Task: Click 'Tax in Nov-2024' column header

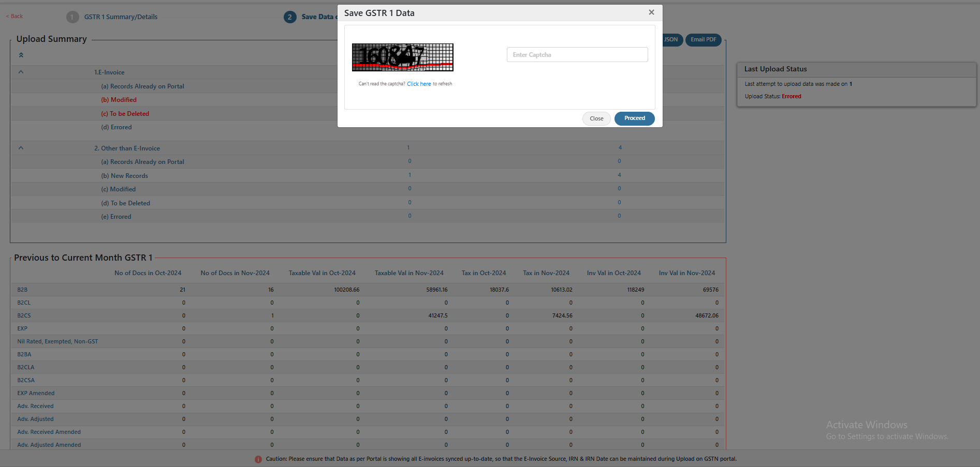Action: pos(546,273)
